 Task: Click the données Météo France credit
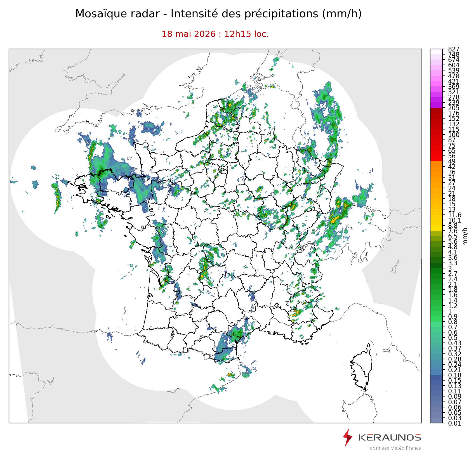395,448
